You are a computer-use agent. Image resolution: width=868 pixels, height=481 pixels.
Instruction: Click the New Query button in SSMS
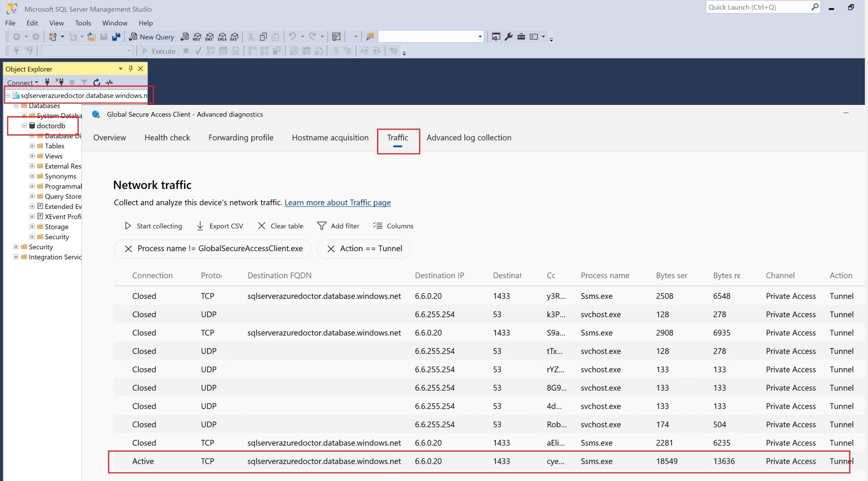(151, 37)
